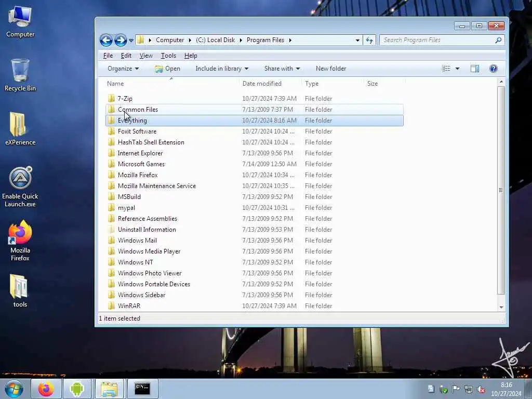
Task: Select the 7-Zip folder
Action: (255, 98)
